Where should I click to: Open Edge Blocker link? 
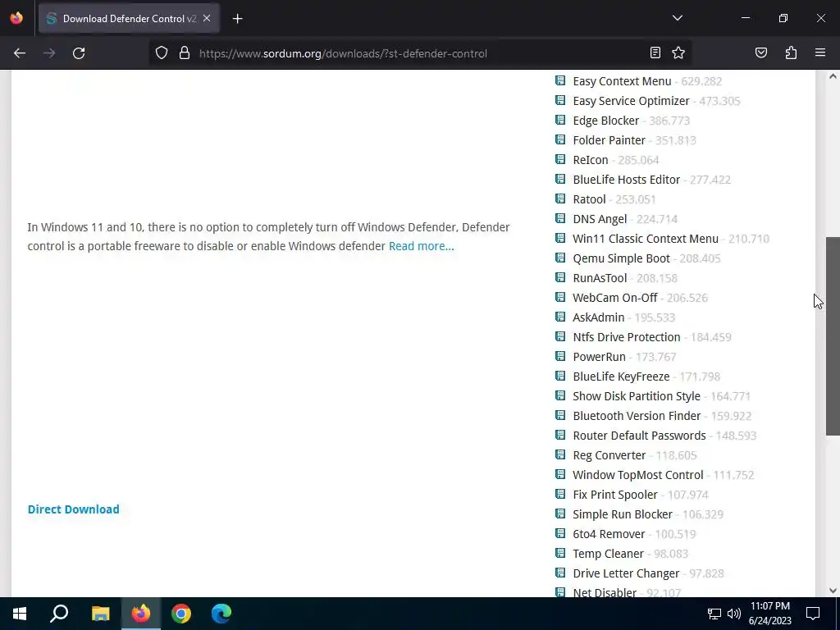click(x=606, y=121)
